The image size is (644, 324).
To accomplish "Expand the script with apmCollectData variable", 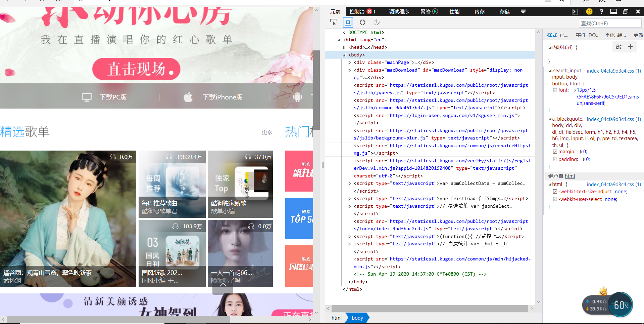I will [x=350, y=184].
